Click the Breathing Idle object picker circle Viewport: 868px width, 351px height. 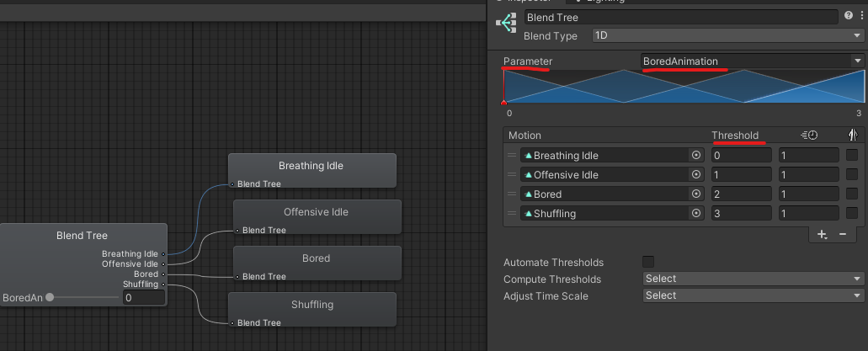click(696, 156)
